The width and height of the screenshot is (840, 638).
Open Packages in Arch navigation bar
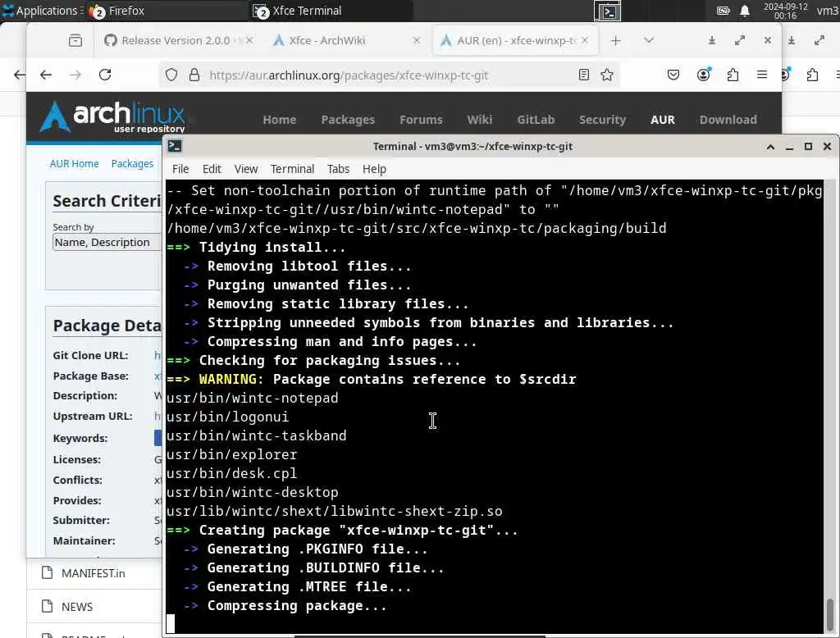coord(348,120)
